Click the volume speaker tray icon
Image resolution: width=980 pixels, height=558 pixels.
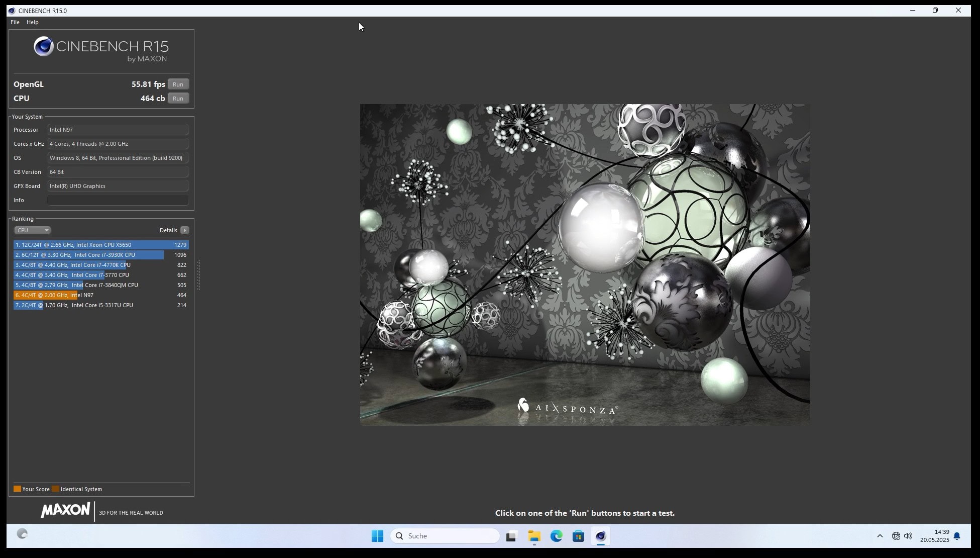pos(908,536)
